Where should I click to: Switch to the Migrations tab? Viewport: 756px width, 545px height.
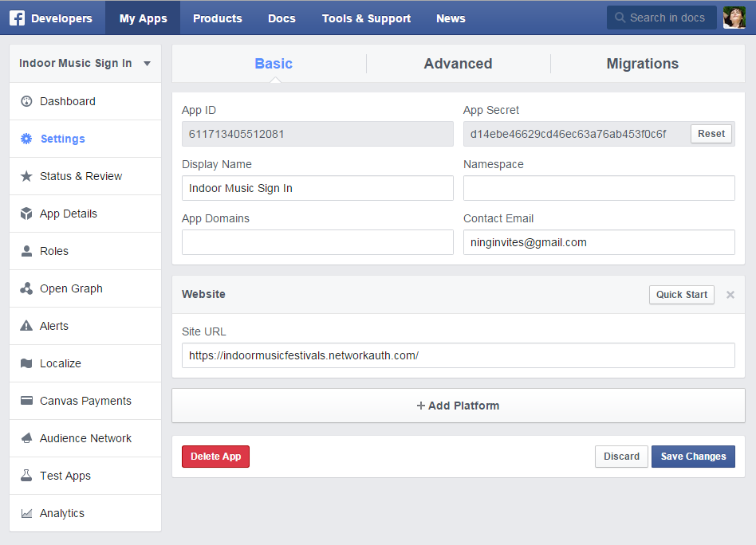pos(642,64)
